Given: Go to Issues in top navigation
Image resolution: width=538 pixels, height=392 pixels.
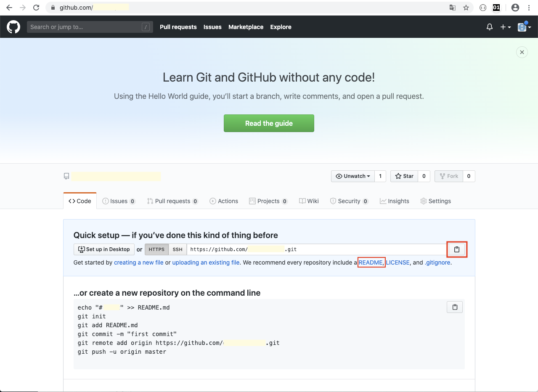Looking at the screenshot, I should pos(212,27).
